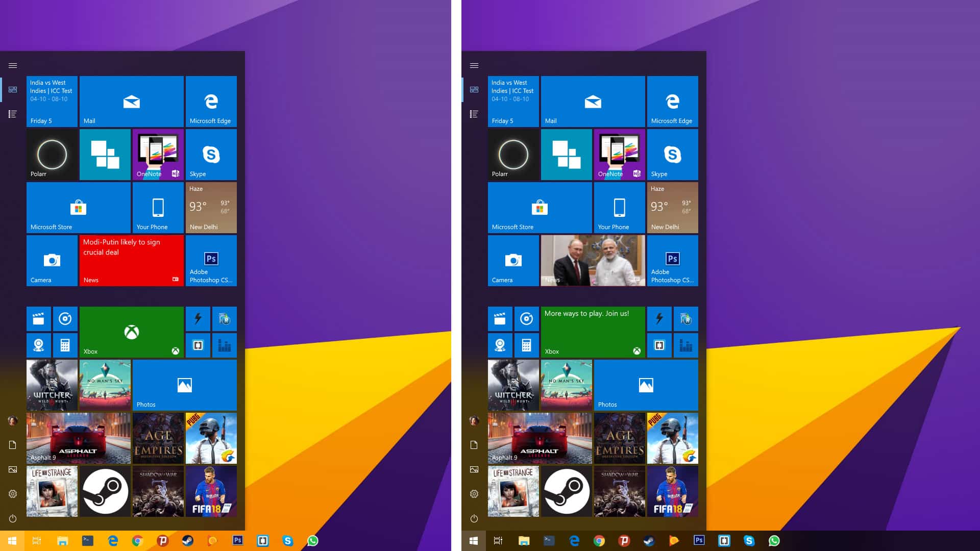Open New Delhi weather tile in left Start menu
Viewport: 980px width, 551px height.
click(x=211, y=208)
